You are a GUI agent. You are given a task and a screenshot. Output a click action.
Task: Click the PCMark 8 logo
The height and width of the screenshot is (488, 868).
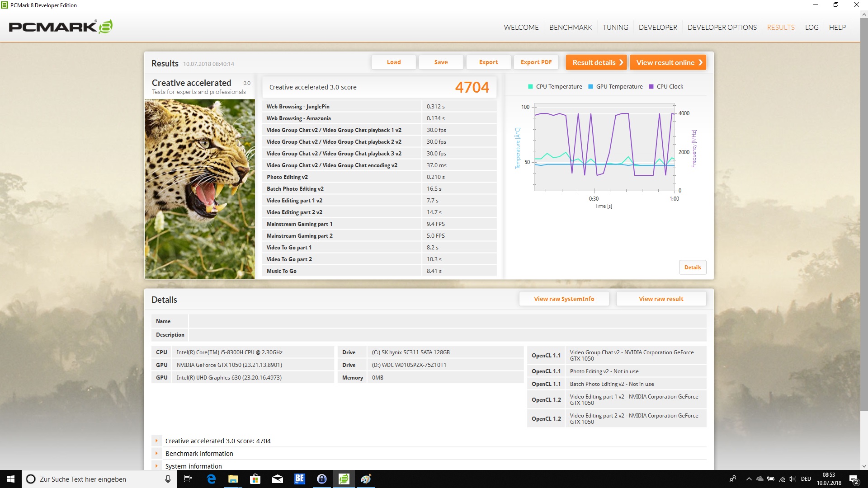[61, 27]
